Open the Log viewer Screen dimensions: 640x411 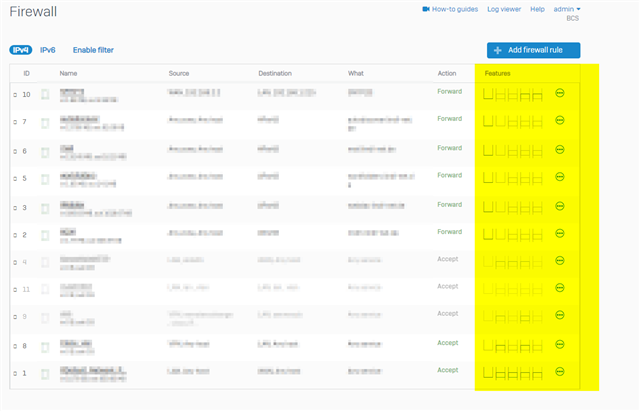503,9
